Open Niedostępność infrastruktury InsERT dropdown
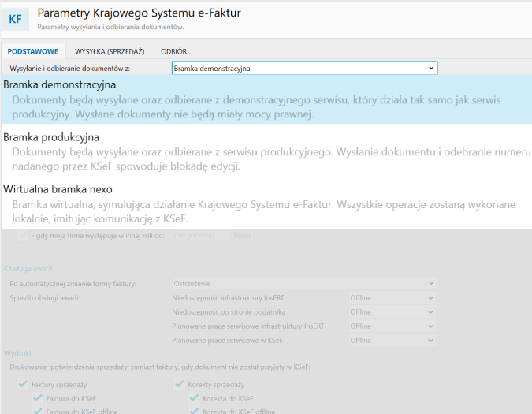Image resolution: width=532 pixels, height=414 pixels. [392, 298]
